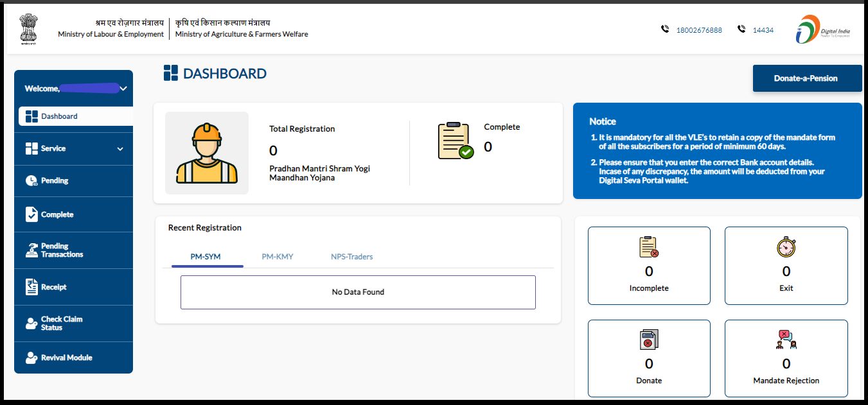
Task: Click the No Data Found message
Action: (358, 292)
